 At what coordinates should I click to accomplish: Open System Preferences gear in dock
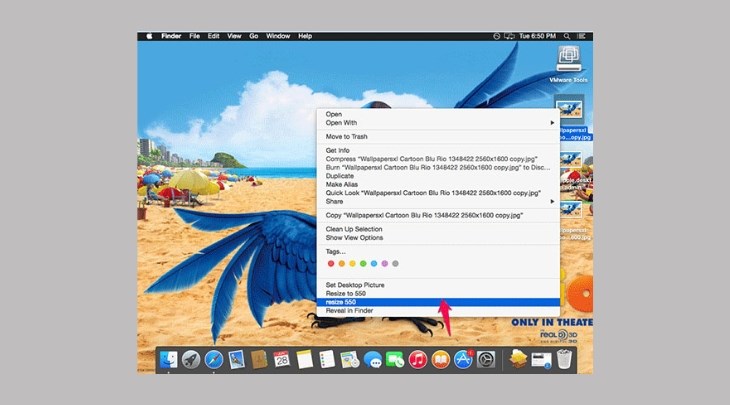pyautogui.click(x=487, y=359)
